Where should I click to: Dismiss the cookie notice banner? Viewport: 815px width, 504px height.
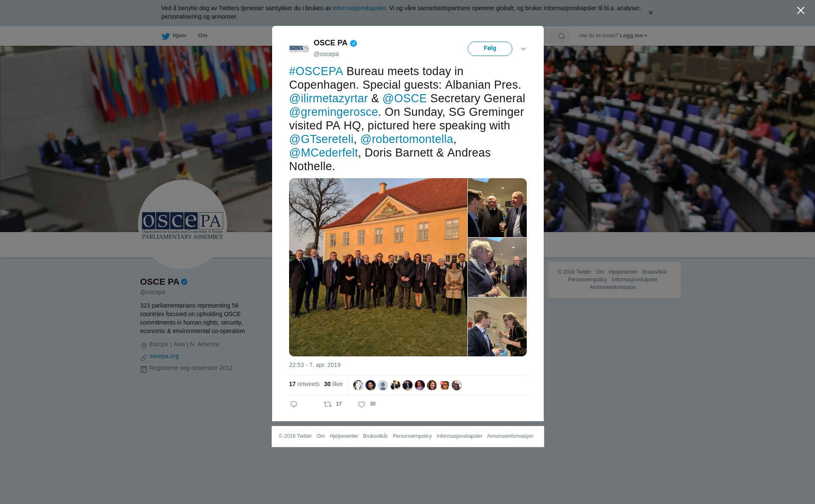coord(650,13)
